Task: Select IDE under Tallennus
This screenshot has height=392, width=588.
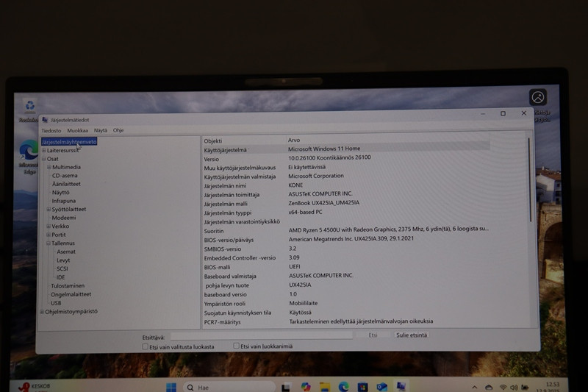Action: click(x=61, y=277)
